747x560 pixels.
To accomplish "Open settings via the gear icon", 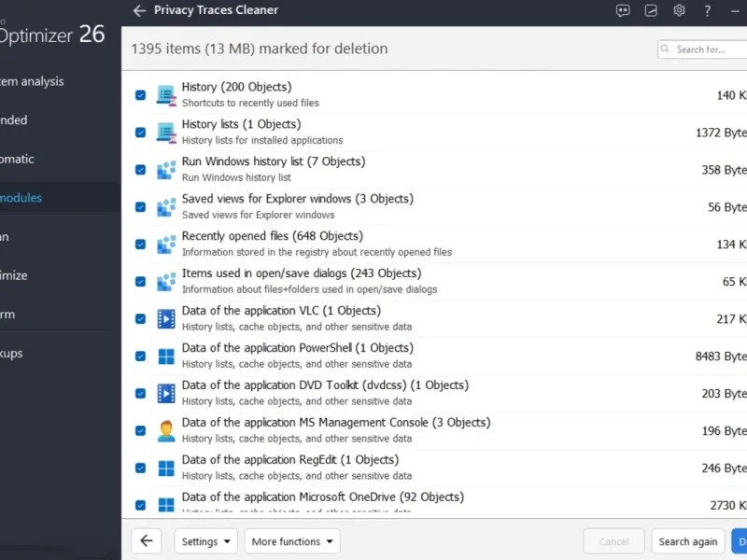I will pos(679,11).
